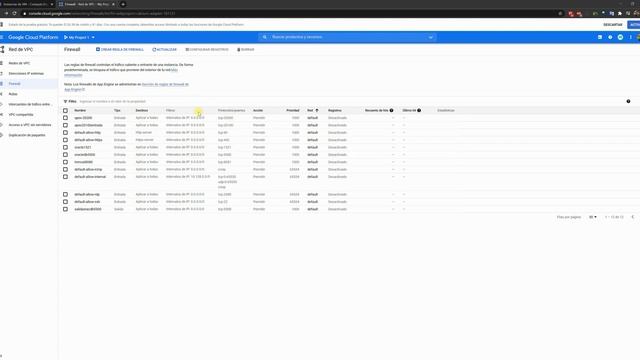The height and width of the screenshot is (360, 640).
Task: Click the sort arrow on Red column
Action: pyautogui.click(x=317, y=110)
